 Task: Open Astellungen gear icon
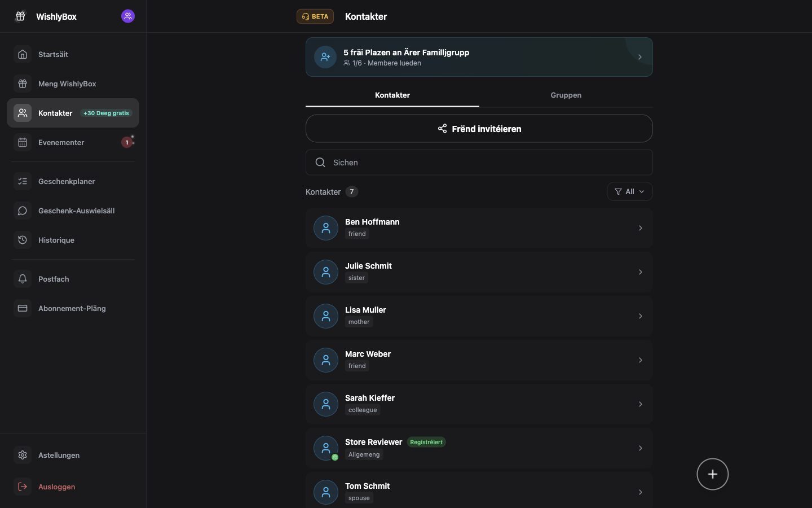click(23, 455)
